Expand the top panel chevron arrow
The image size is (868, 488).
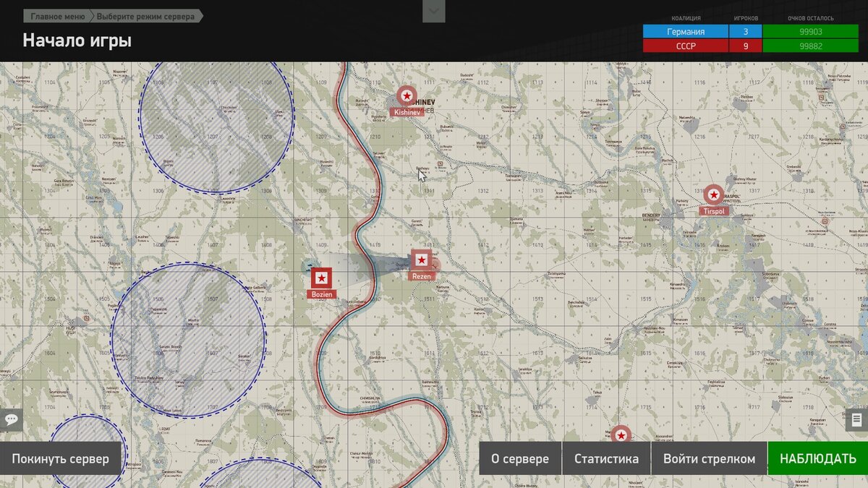pyautogui.click(x=434, y=11)
